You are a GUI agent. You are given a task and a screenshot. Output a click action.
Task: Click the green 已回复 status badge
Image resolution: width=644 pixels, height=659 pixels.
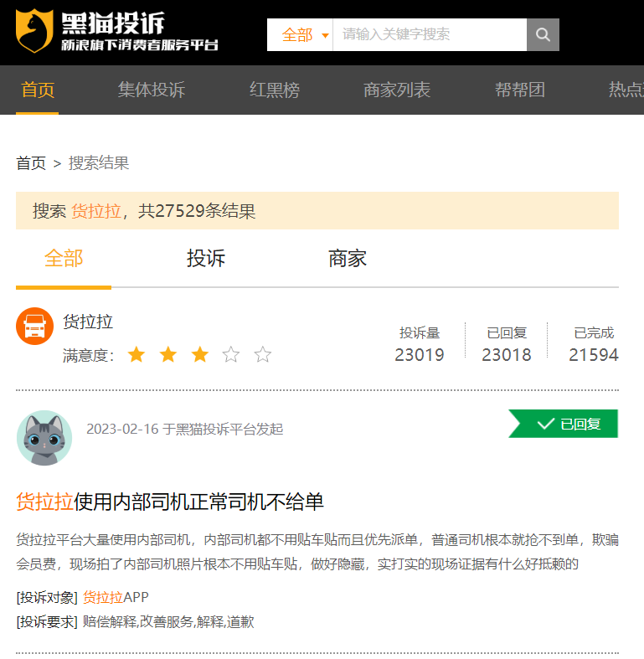tap(564, 424)
